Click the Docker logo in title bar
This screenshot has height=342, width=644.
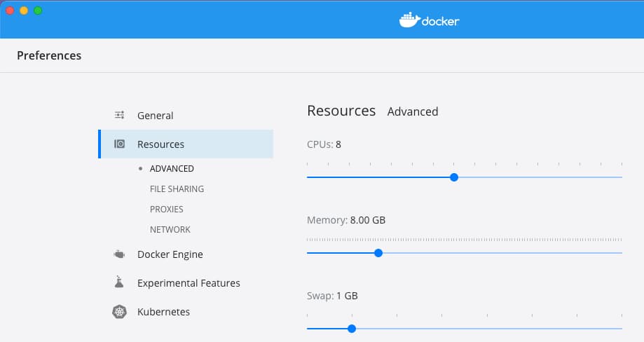click(429, 20)
